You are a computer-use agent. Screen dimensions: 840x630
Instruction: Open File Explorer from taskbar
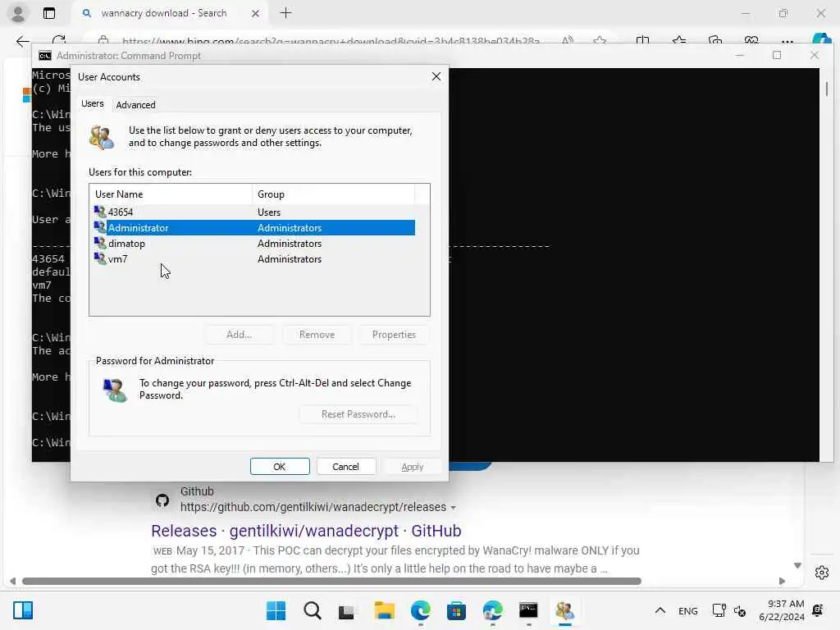(384, 610)
